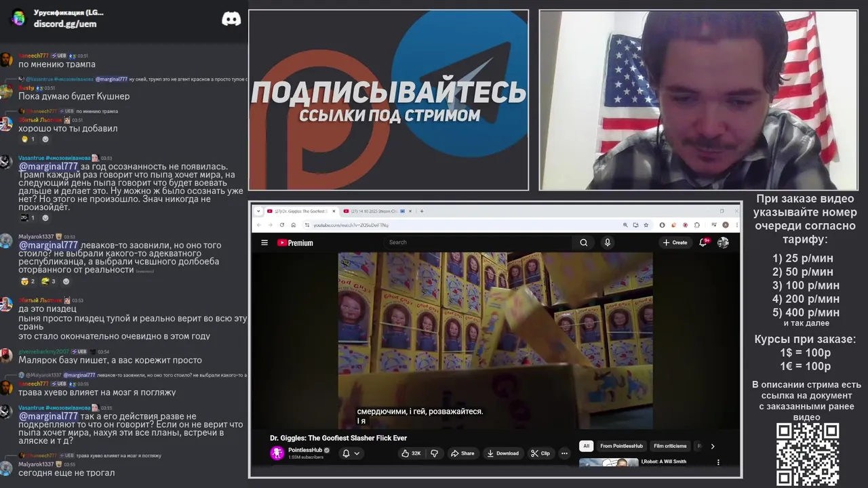Focus the YouTube Search field
Image resolution: width=868 pixels, height=488 pixels.
(478, 243)
